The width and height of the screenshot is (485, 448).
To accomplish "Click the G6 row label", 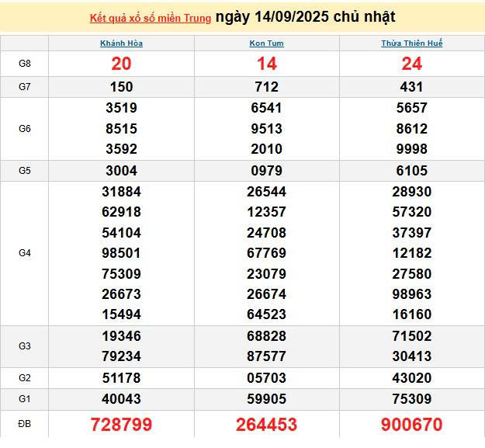I will (x=24, y=129).
